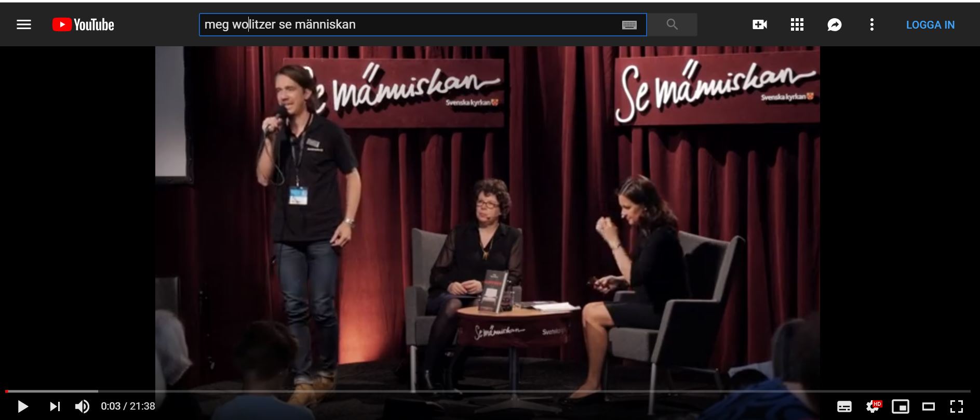980x420 pixels.
Task: Open the messages bubble icon
Action: pyautogui.click(x=834, y=24)
